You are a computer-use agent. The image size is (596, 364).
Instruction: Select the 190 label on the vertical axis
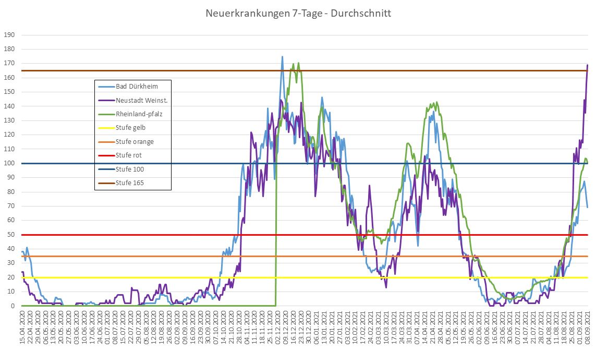(9, 35)
